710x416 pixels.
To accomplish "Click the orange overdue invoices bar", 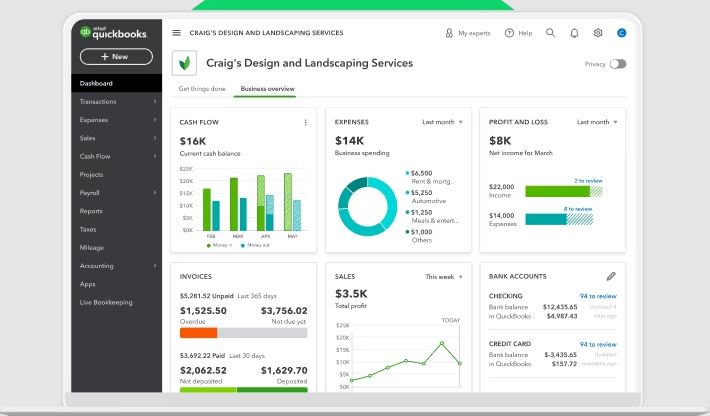I will 198,333.
